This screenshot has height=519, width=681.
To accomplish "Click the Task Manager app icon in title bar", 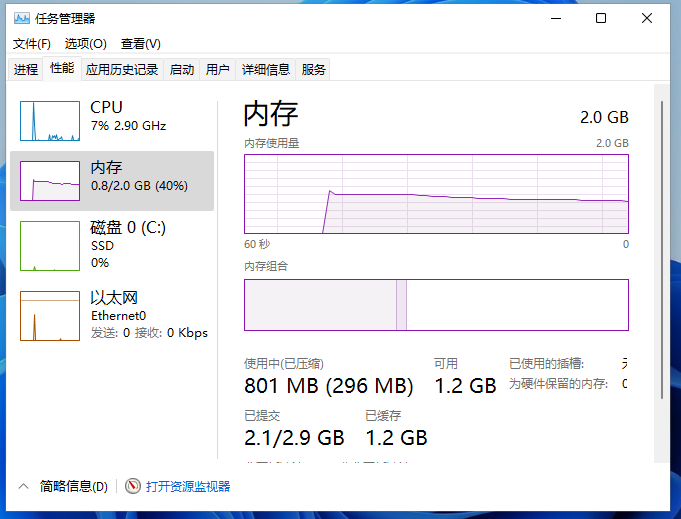I will pyautogui.click(x=21, y=18).
